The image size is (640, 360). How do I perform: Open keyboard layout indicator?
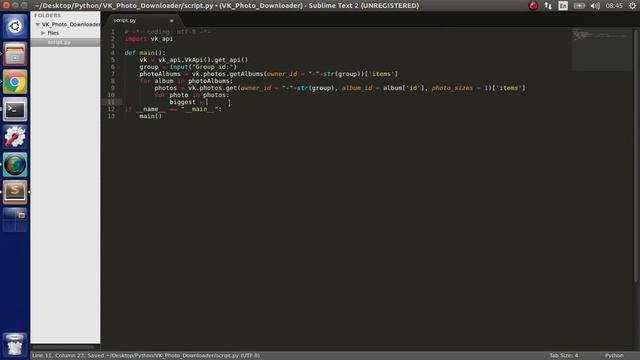click(x=563, y=6)
